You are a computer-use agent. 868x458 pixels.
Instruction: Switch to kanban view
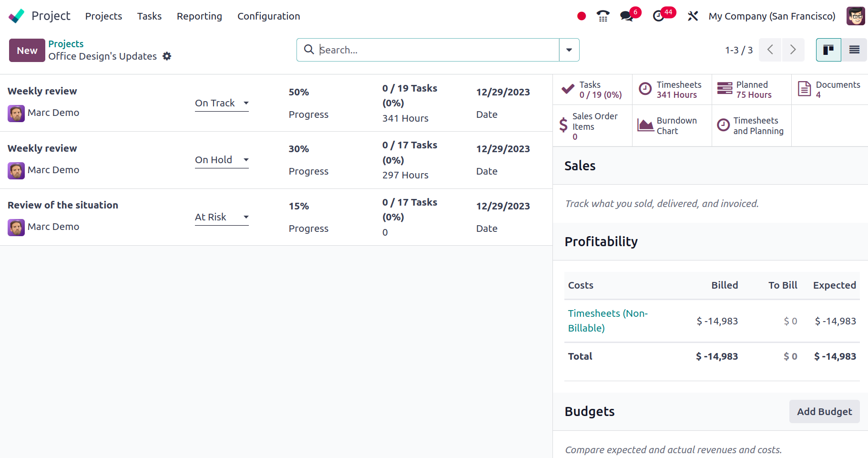tap(828, 50)
